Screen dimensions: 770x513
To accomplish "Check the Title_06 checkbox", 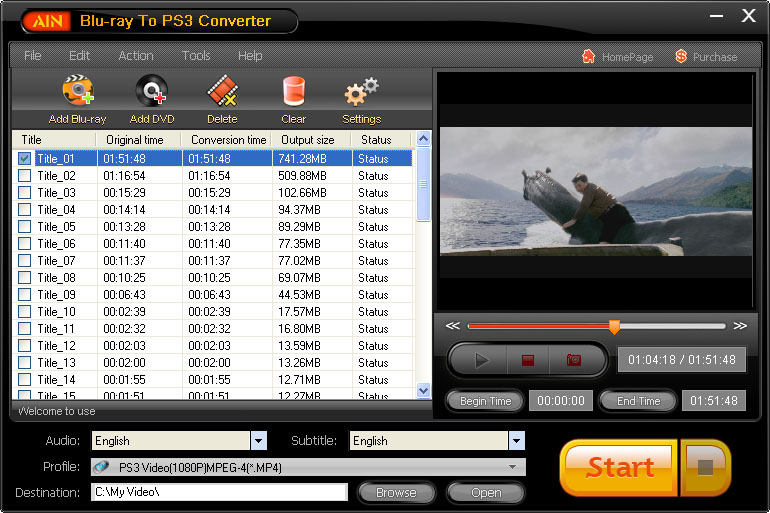I will click(25, 243).
